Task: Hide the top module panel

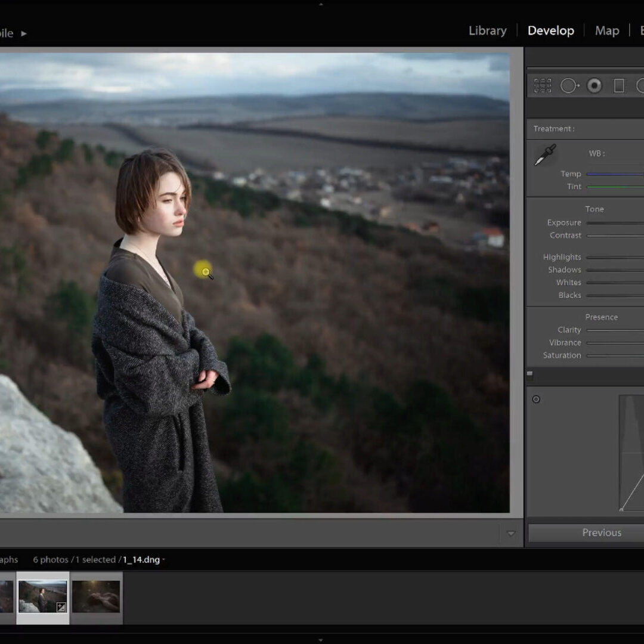Action: pos(321,4)
